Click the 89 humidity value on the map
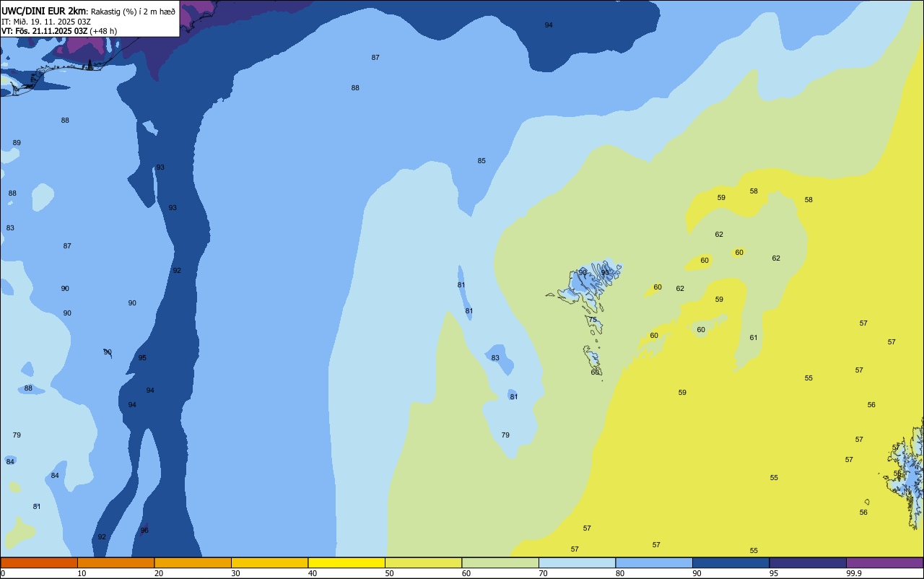 point(17,143)
